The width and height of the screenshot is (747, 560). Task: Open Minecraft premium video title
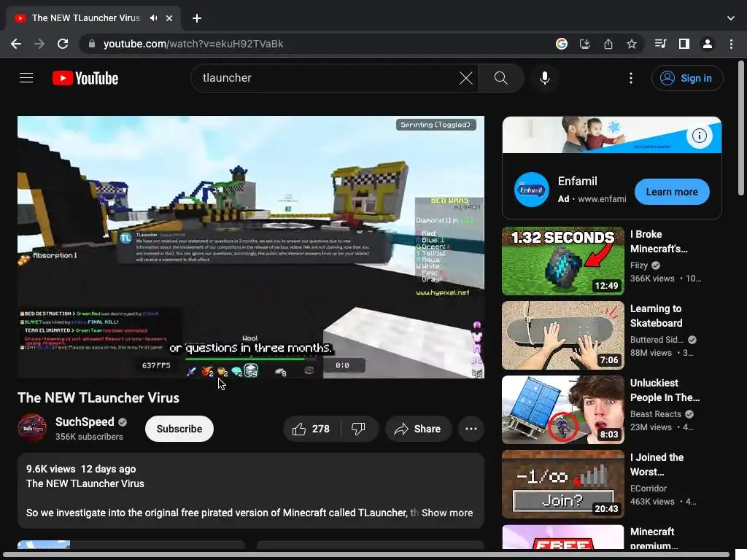[x=654, y=539]
